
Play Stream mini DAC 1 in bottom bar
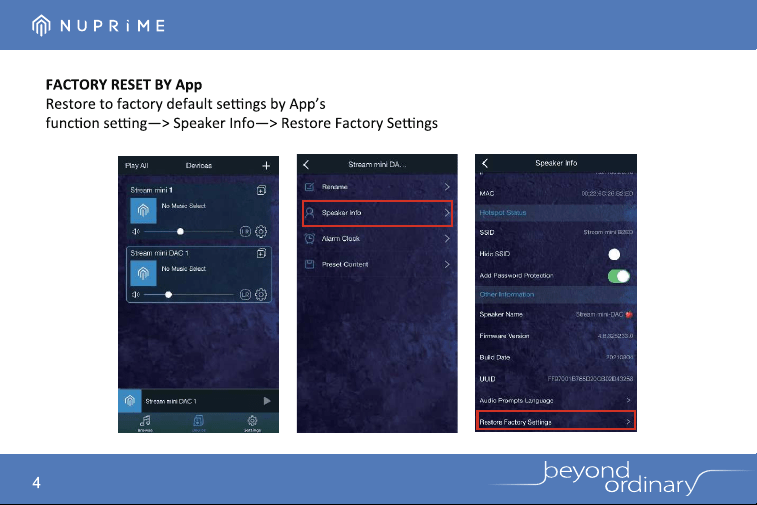pos(267,401)
